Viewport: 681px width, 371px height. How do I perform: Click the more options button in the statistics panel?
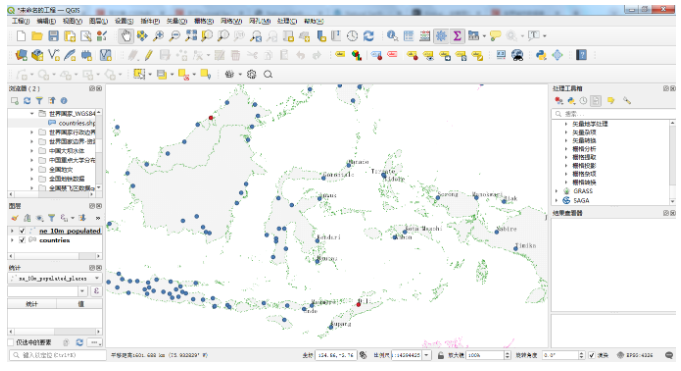[94, 342]
